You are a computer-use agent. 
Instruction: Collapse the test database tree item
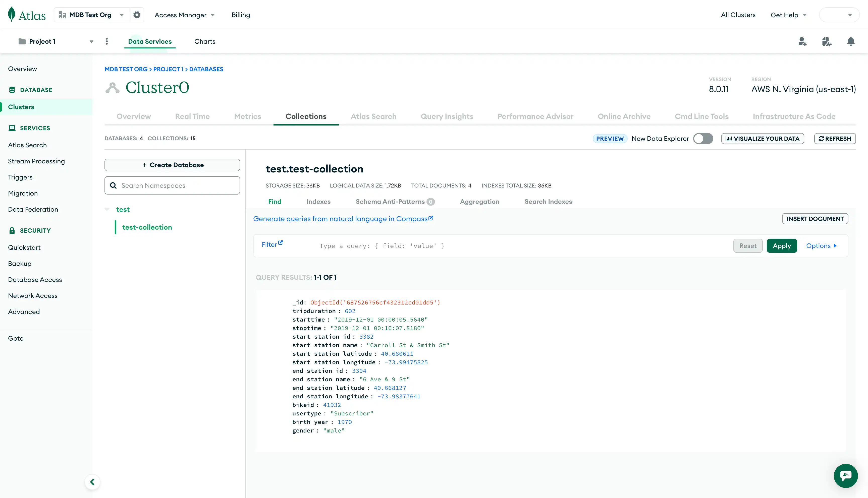(x=107, y=209)
